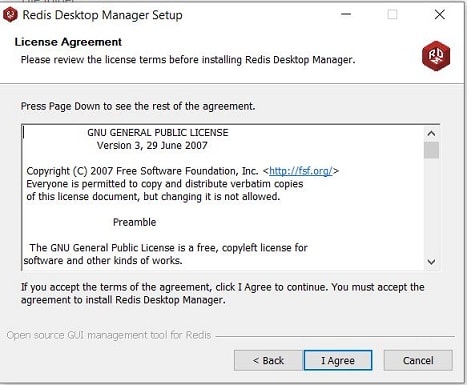
Task: Open the http://fsf.org/ link
Action: coord(301,171)
